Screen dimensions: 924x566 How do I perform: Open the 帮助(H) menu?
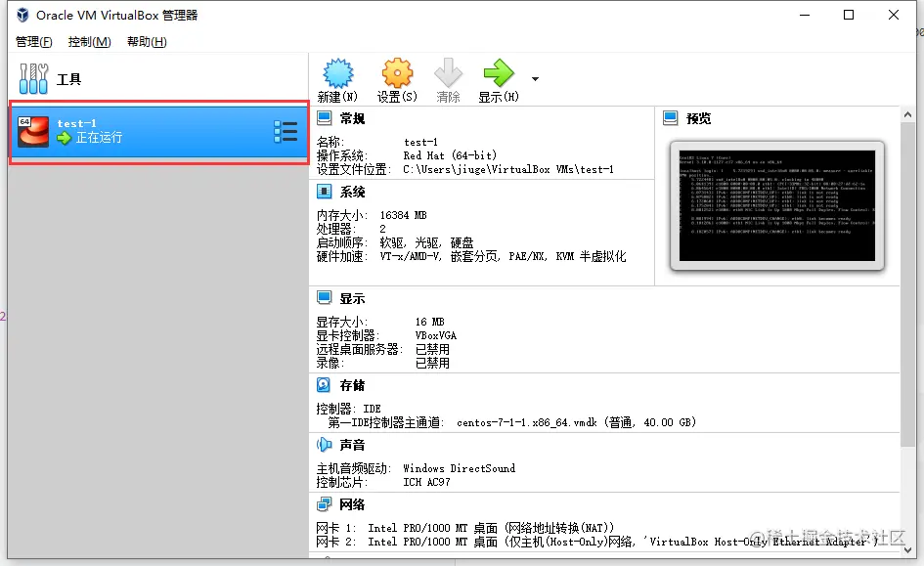click(x=147, y=42)
